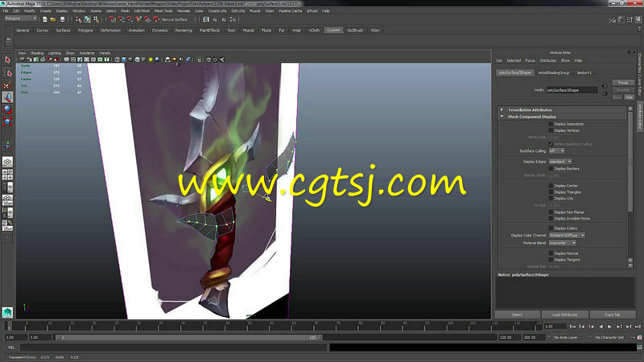Activate the Rotate tool sphere icon
644x362 pixels.
[x=7, y=109]
